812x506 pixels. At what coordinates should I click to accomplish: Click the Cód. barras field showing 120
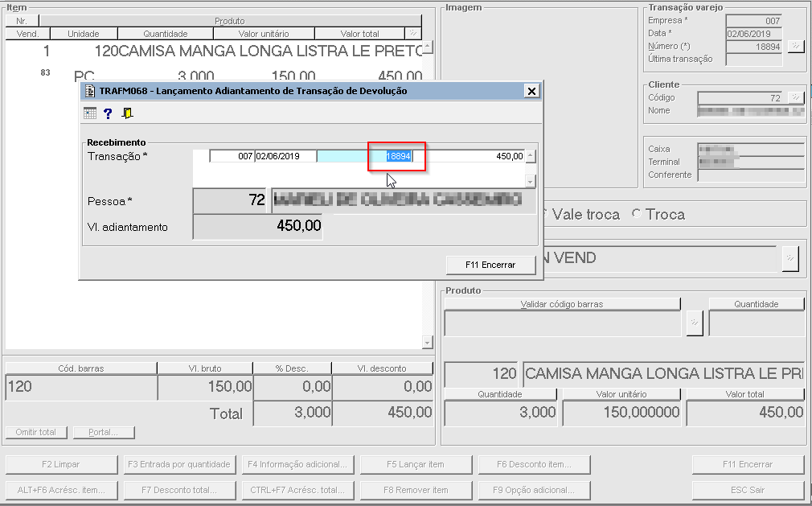point(81,387)
